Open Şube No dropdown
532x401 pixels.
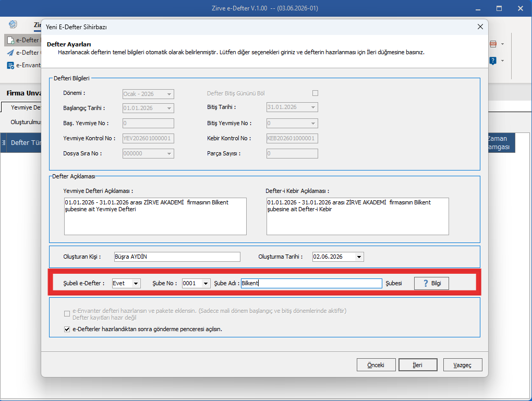(205, 283)
